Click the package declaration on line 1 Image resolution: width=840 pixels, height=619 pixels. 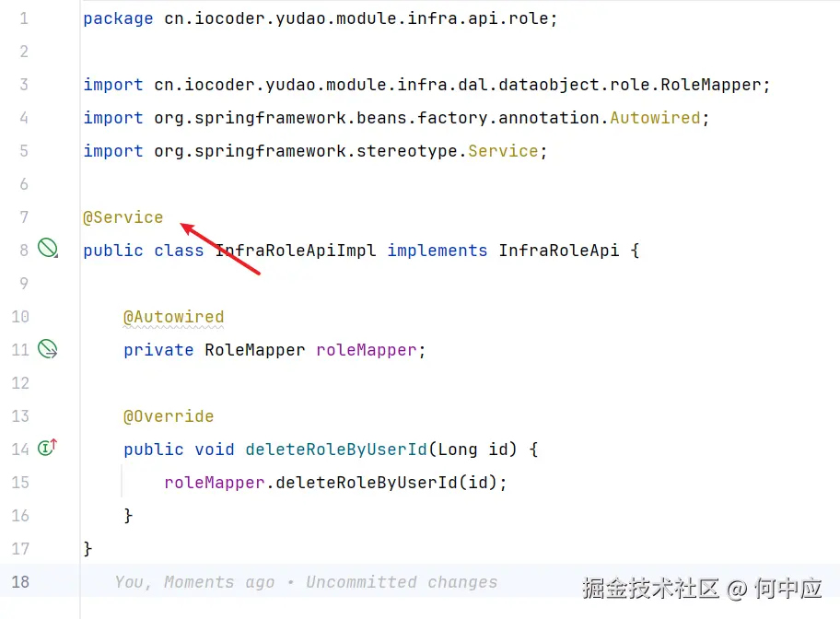(x=320, y=18)
